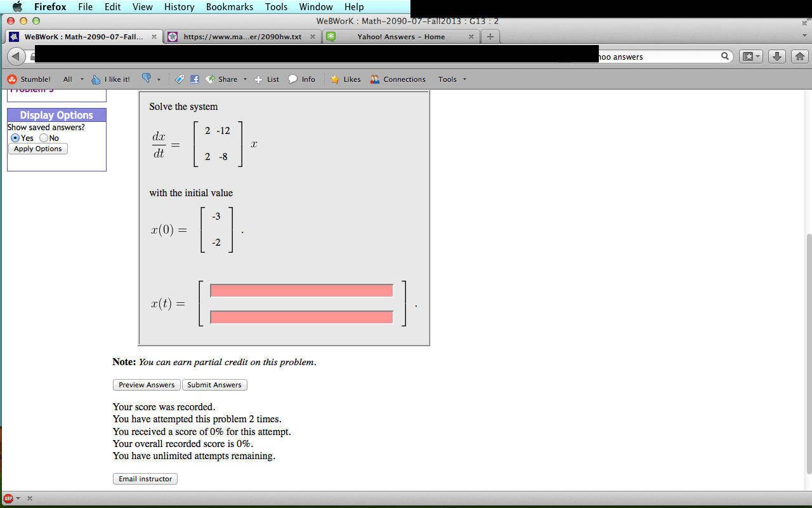This screenshot has height=508, width=812.
Task: Select Yes for show saved answers
Action: pyautogui.click(x=15, y=138)
